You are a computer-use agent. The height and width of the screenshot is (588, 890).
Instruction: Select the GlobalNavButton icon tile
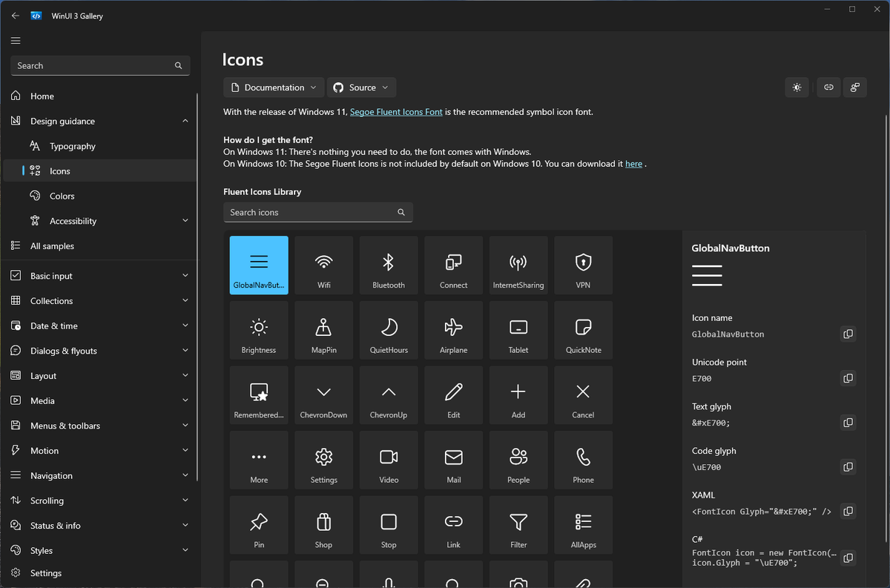click(259, 265)
